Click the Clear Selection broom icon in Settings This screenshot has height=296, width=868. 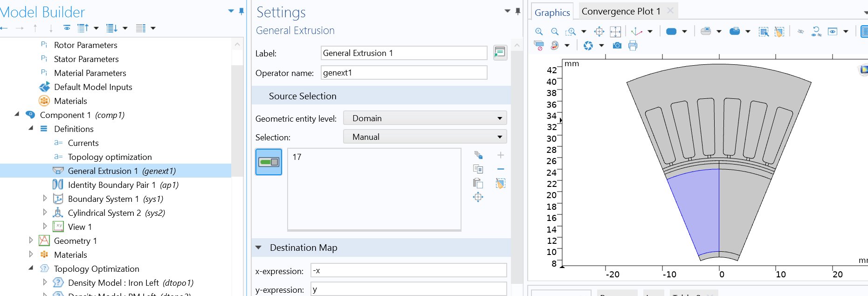(500, 183)
